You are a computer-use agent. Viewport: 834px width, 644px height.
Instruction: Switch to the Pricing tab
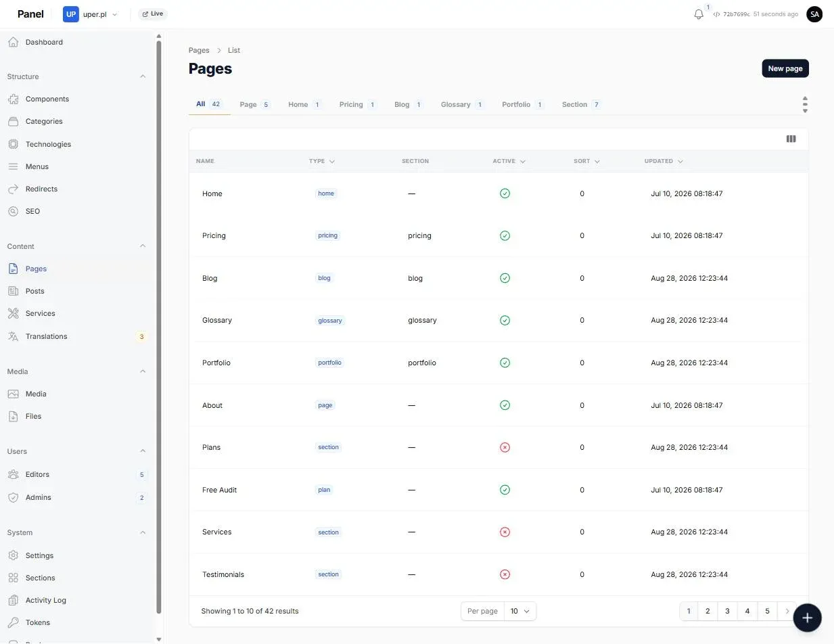[358, 104]
